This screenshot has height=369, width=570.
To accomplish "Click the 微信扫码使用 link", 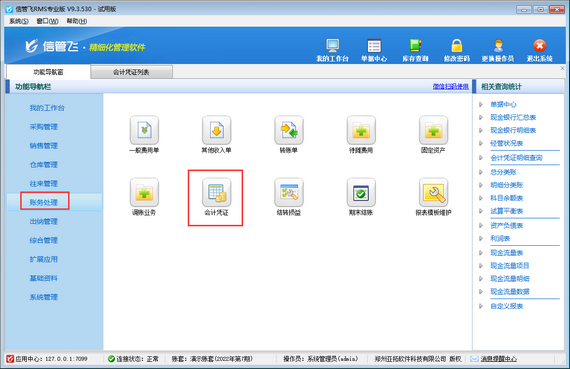I will [450, 87].
